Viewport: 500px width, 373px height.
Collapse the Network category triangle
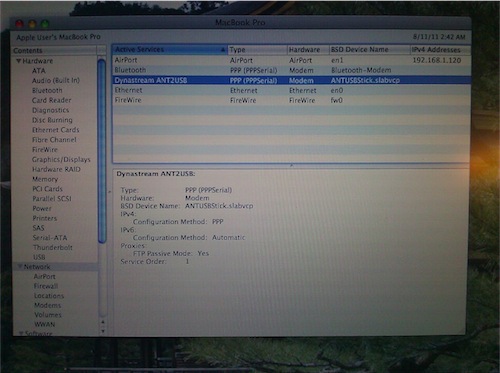[20, 267]
